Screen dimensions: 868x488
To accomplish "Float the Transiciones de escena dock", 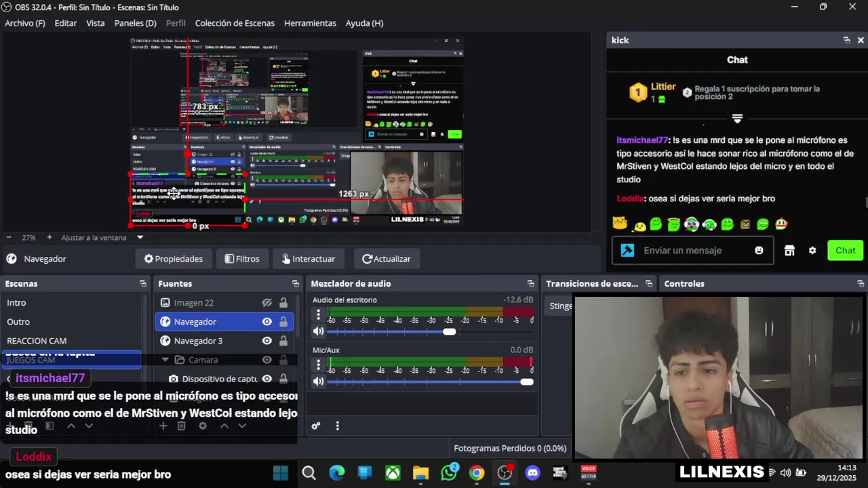I will pyautogui.click(x=649, y=283).
